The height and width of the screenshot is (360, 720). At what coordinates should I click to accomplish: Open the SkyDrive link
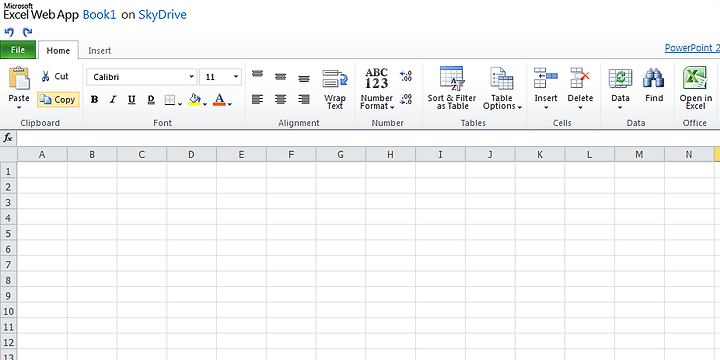pos(163,15)
